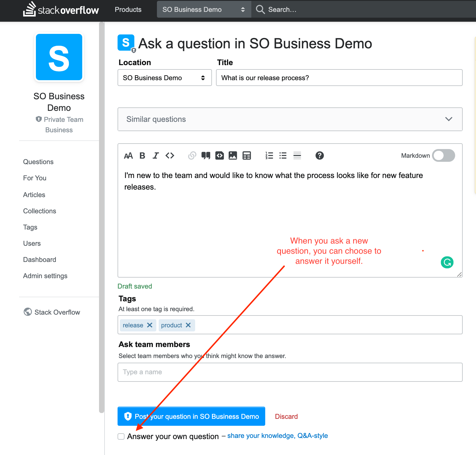Go to Questions in sidebar

[x=38, y=162]
